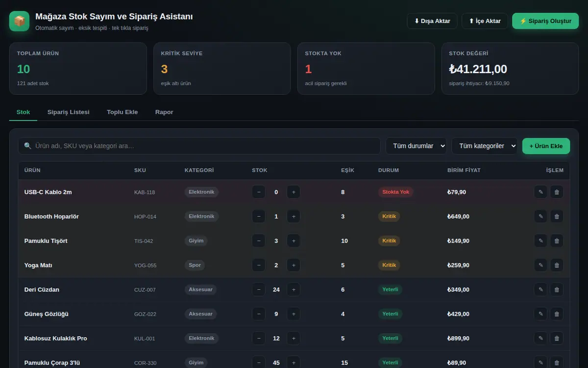Delete Kablosuz Kulaklık Pro row
This screenshot has height=368, width=588.
pos(557,338)
